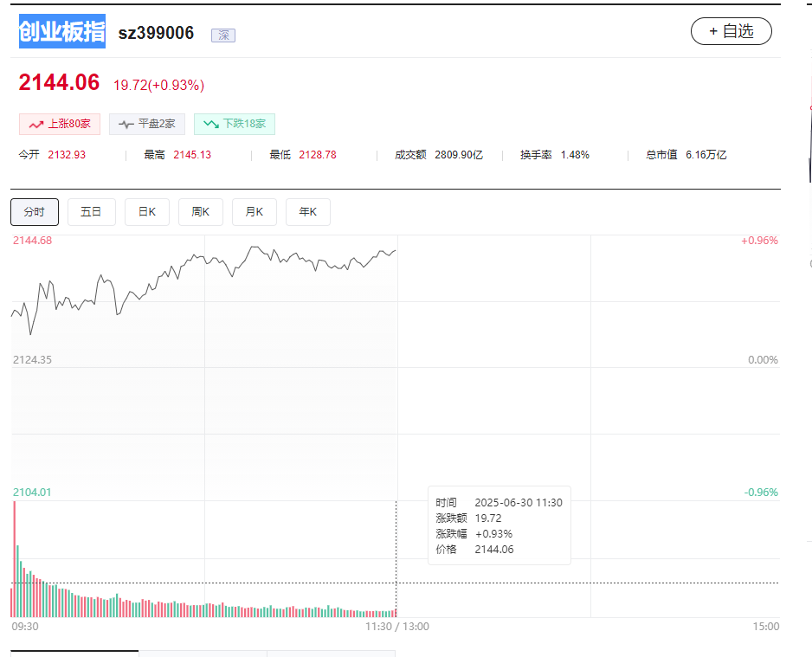Open the 日K daily candlestick tab

coord(147,212)
